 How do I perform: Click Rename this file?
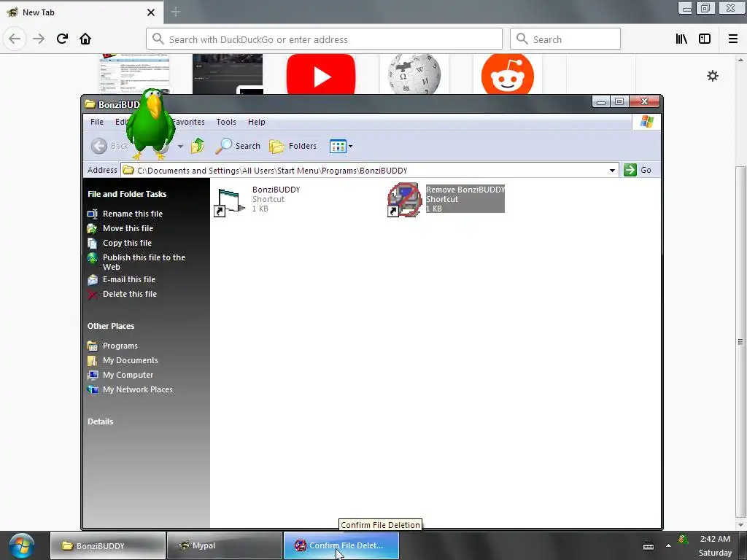[x=133, y=214]
